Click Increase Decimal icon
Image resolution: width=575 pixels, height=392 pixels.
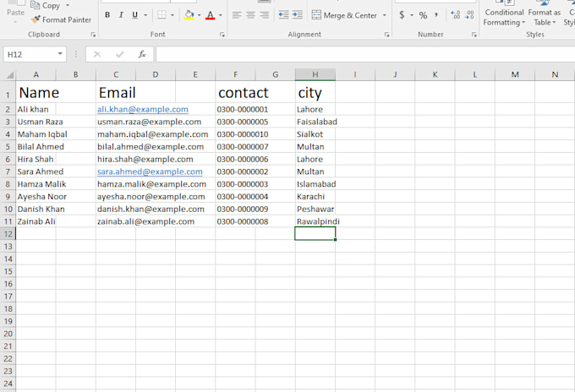click(x=456, y=15)
